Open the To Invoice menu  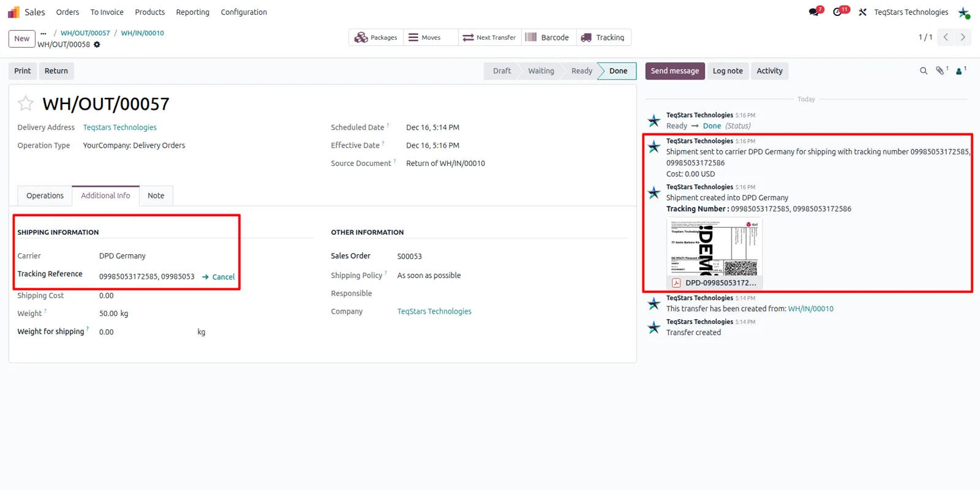click(x=107, y=12)
